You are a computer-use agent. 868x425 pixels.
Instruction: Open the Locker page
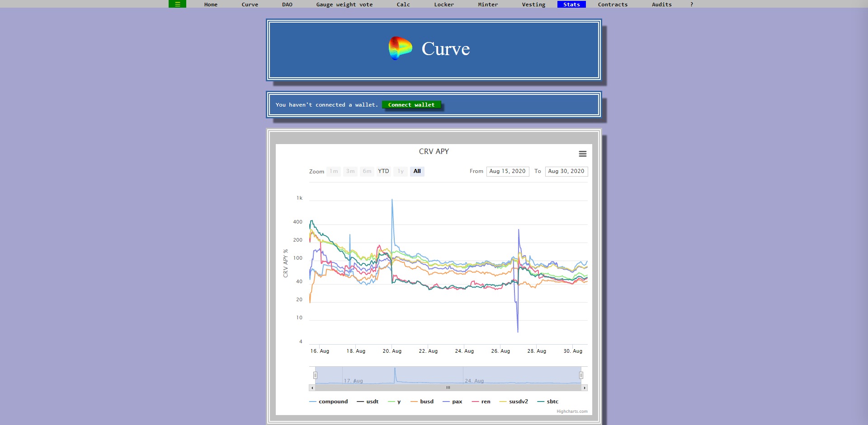coord(444,5)
